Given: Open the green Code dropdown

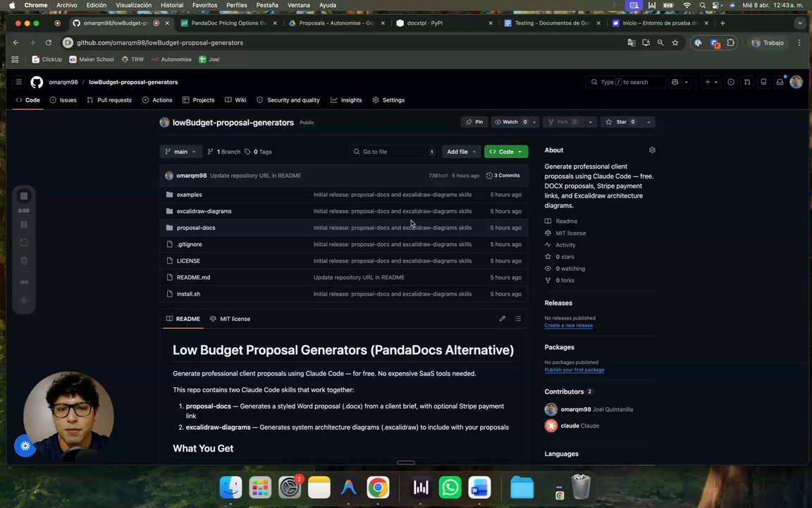Looking at the screenshot, I should [x=506, y=152].
